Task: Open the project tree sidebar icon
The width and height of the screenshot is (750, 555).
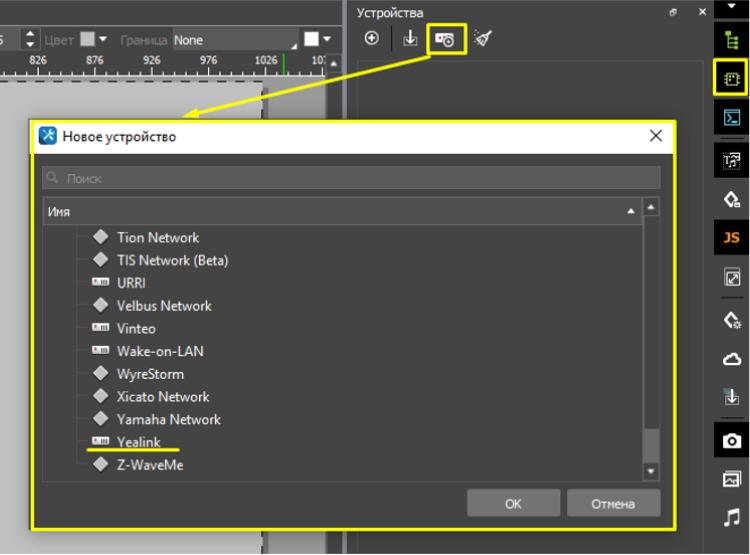Action: tap(731, 40)
